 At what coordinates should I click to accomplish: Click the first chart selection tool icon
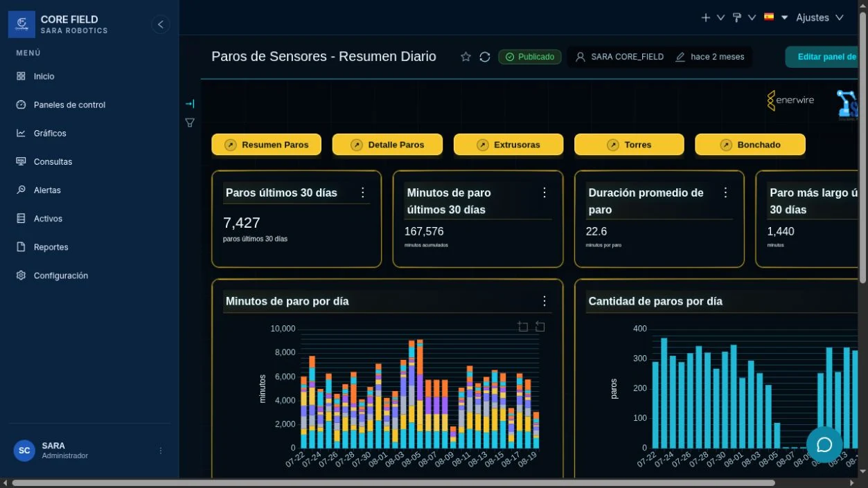[x=523, y=327]
